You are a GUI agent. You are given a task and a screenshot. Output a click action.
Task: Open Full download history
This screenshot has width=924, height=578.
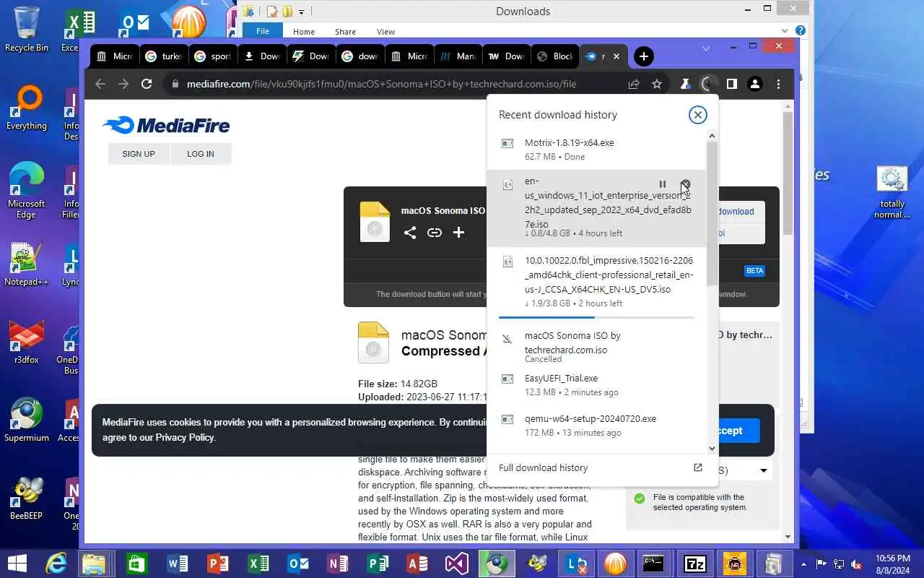(543, 467)
